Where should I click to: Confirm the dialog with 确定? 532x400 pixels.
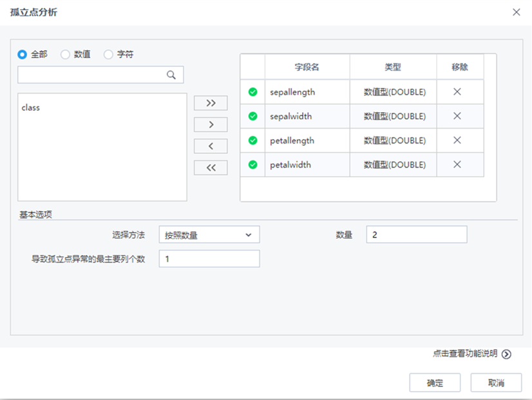point(435,383)
